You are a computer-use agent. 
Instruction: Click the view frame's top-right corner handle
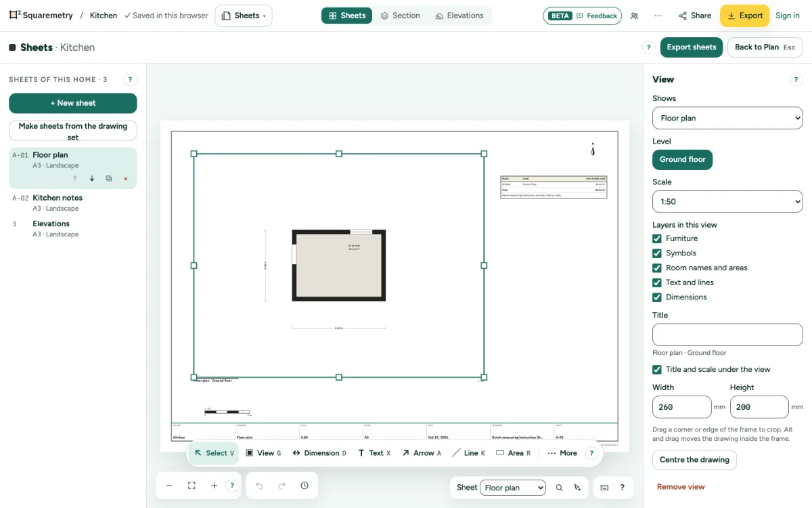484,154
